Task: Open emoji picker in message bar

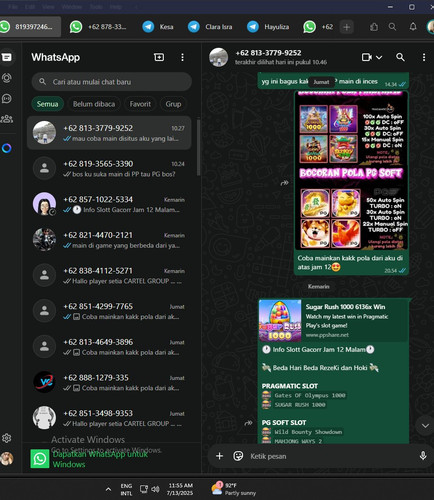Action: pos(238,456)
